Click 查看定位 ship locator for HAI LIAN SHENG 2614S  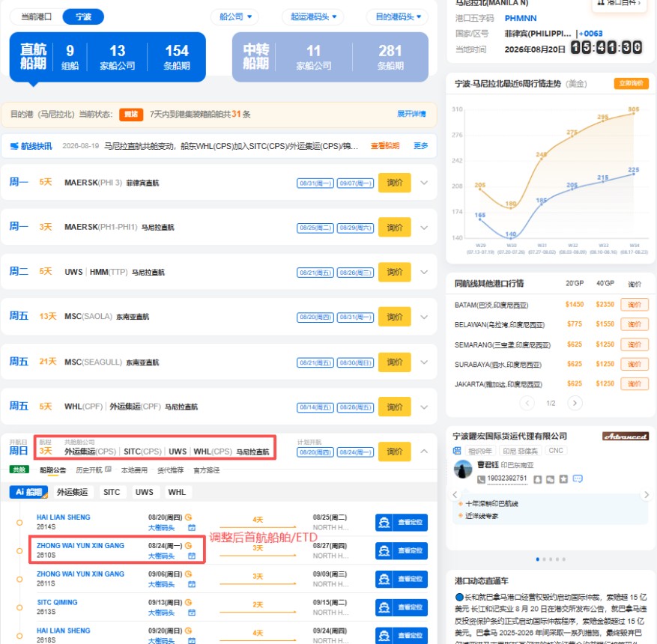(x=402, y=522)
